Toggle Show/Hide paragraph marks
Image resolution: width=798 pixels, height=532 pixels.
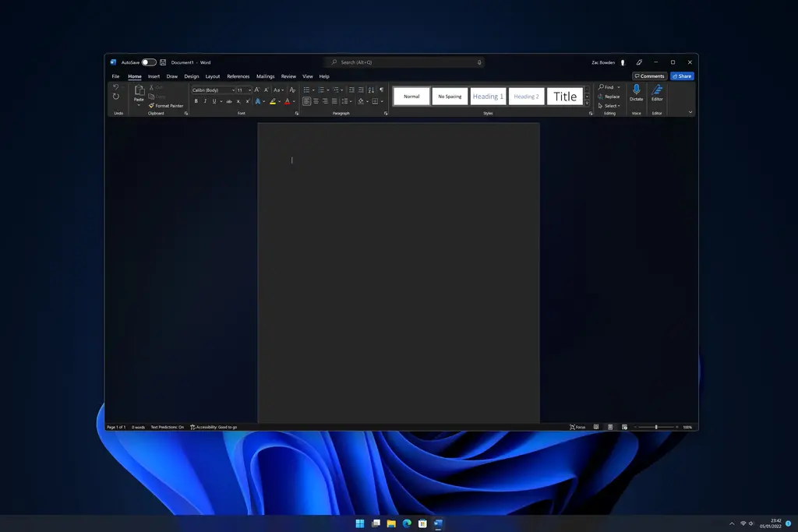tap(381, 90)
